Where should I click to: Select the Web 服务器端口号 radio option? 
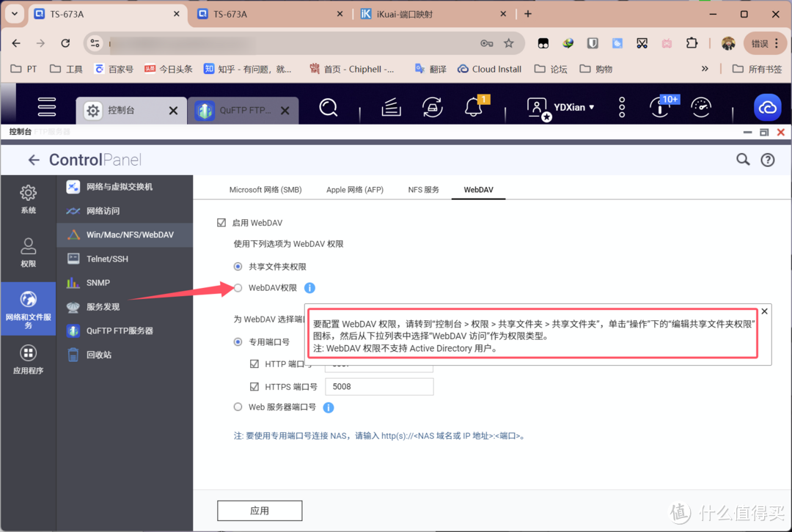coord(238,407)
